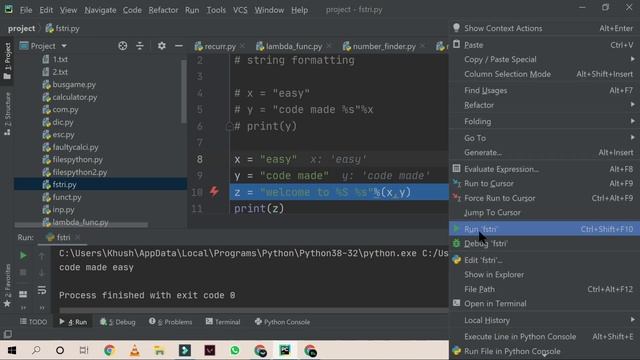Screen dimensions: 640x360
Task: Click the project breadcrumb
Action: coord(21,28)
